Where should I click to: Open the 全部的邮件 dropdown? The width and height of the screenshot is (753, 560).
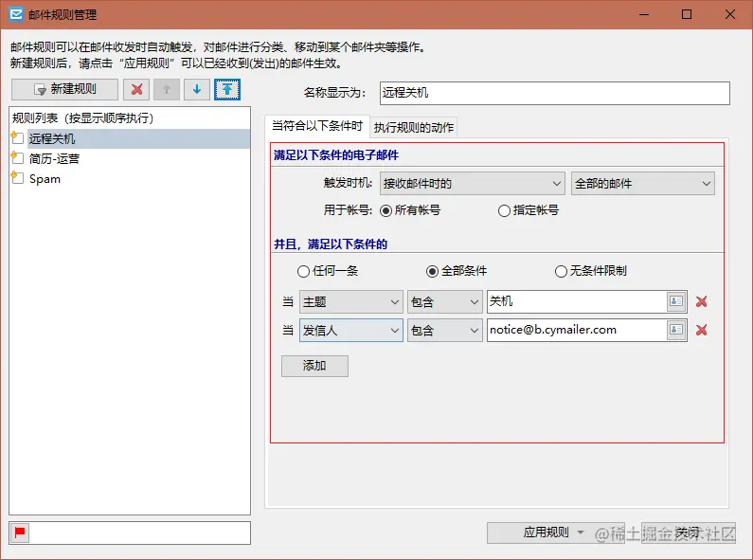click(642, 184)
